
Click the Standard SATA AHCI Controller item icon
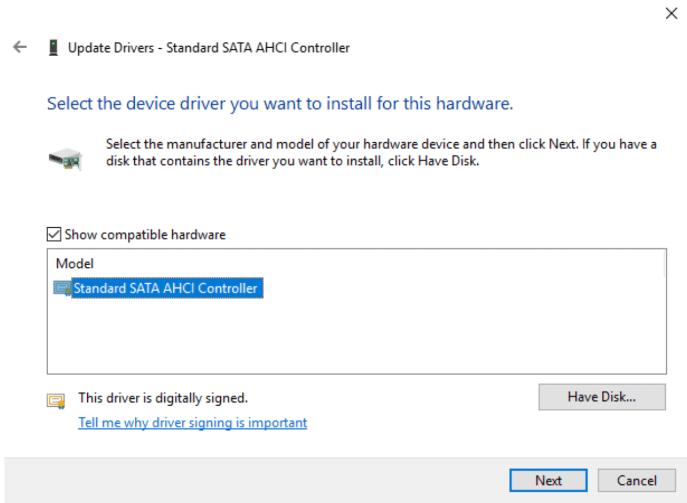click(x=62, y=289)
